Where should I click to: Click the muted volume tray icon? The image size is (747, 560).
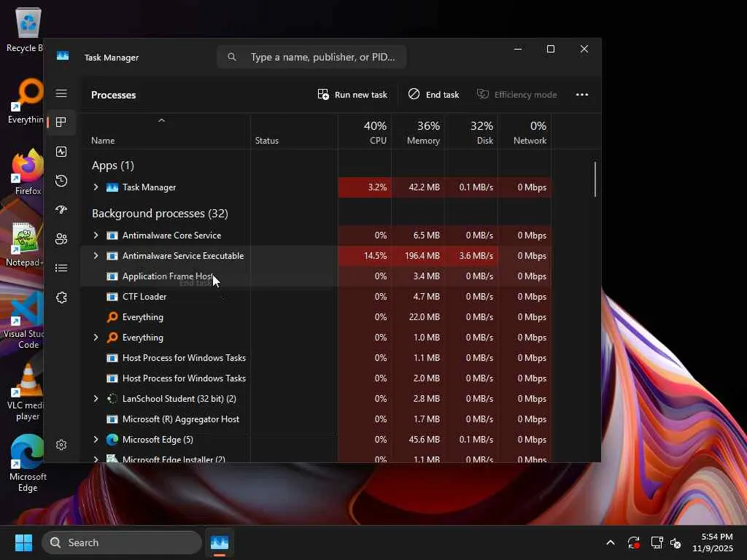point(676,542)
